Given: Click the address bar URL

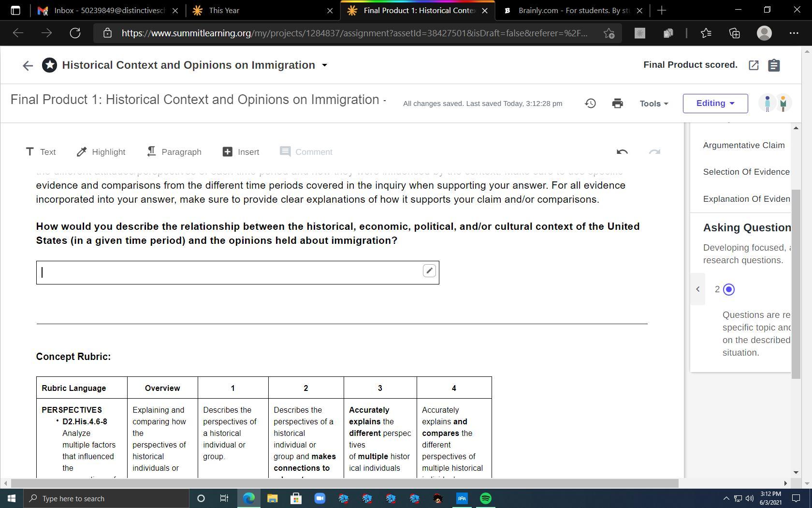Looking at the screenshot, I should pos(354,33).
